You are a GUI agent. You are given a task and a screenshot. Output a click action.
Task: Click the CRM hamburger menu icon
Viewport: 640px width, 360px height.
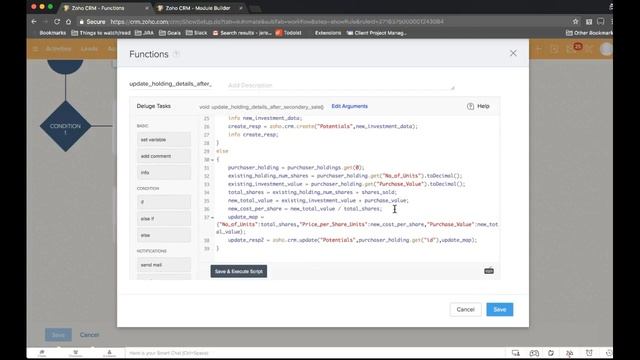coord(36,49)
